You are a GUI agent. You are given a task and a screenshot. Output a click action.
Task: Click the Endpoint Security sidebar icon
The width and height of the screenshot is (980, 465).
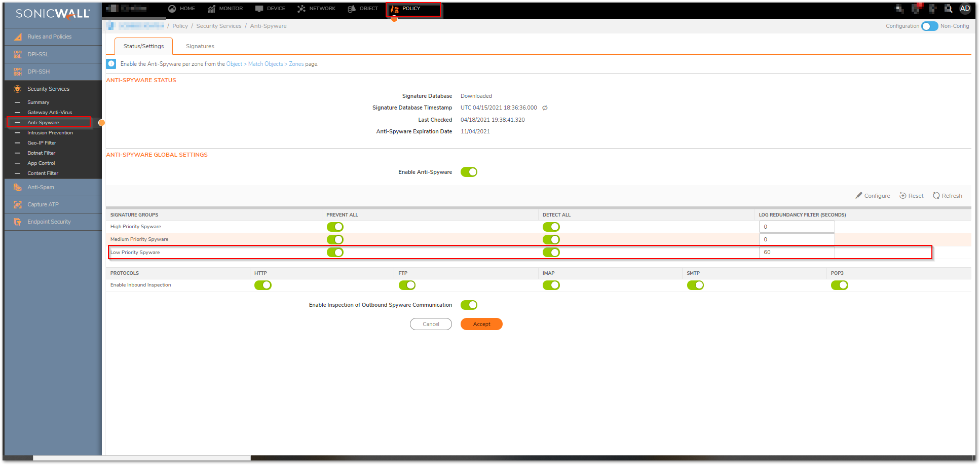pos(18,222)
